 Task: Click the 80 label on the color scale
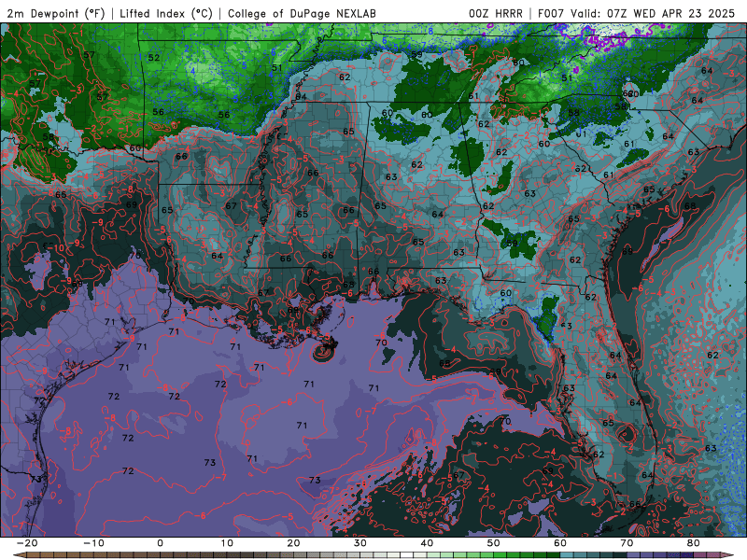[x=694, y=543]
